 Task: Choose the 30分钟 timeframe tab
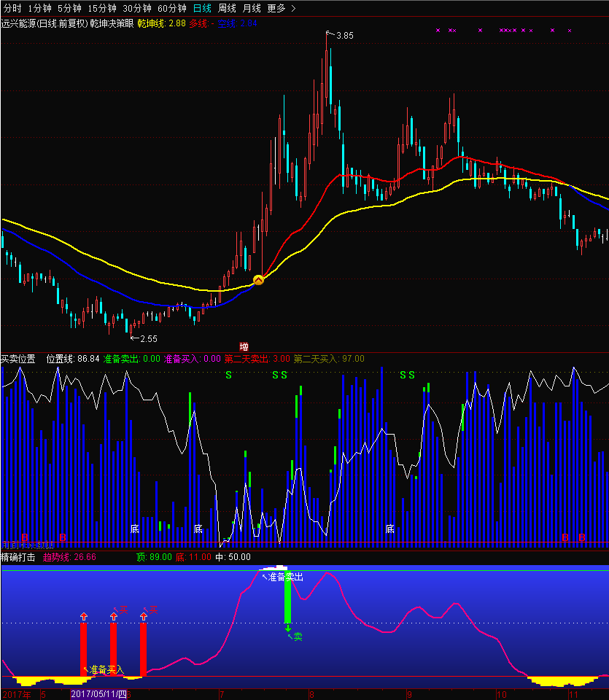136,8
